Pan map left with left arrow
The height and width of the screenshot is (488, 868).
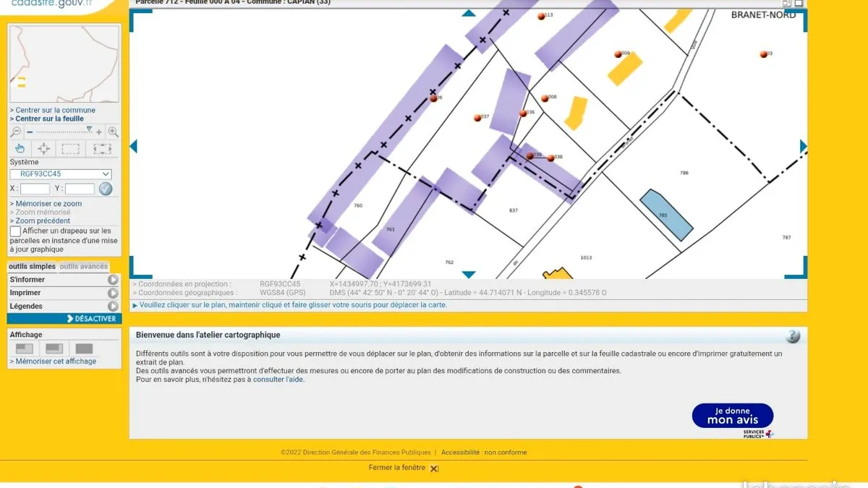click(x=133, y=146)
